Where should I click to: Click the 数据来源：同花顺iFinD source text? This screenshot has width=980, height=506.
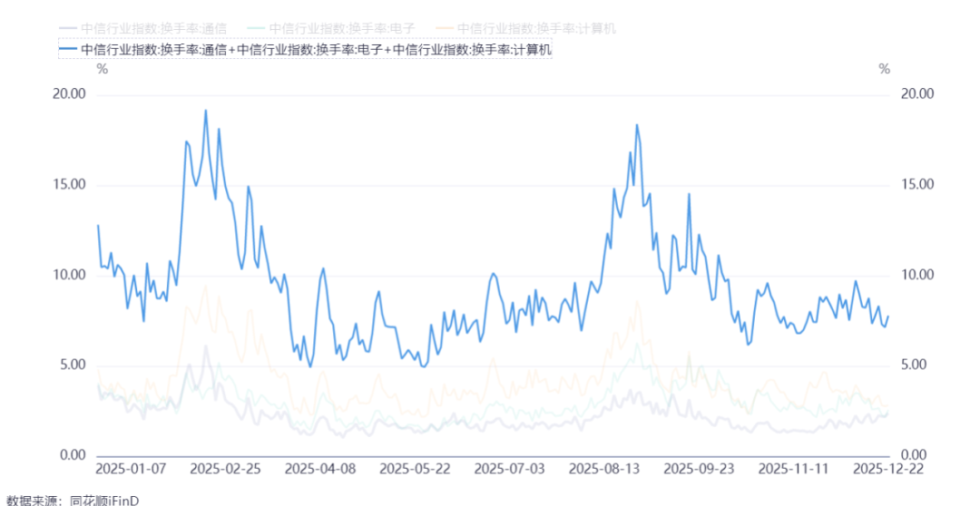click(73, 500)
